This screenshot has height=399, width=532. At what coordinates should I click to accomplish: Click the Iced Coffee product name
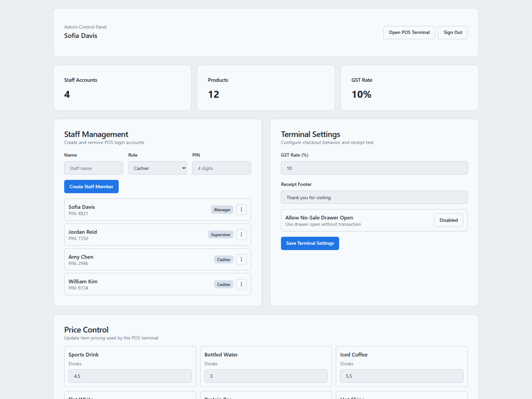[x=354, y=355]
